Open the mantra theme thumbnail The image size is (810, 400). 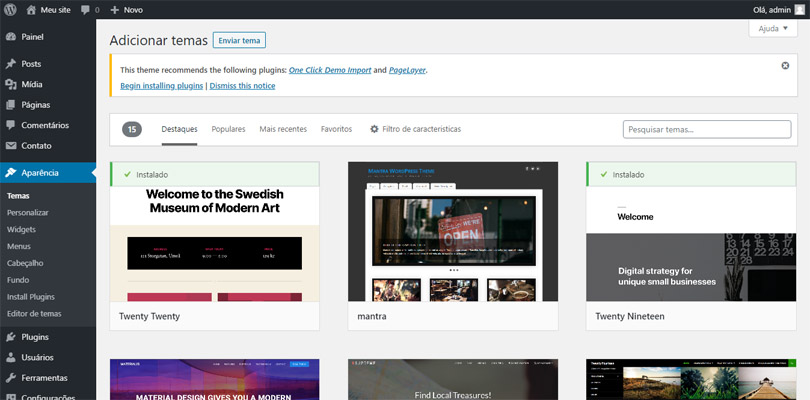click(x=452, y=231)
